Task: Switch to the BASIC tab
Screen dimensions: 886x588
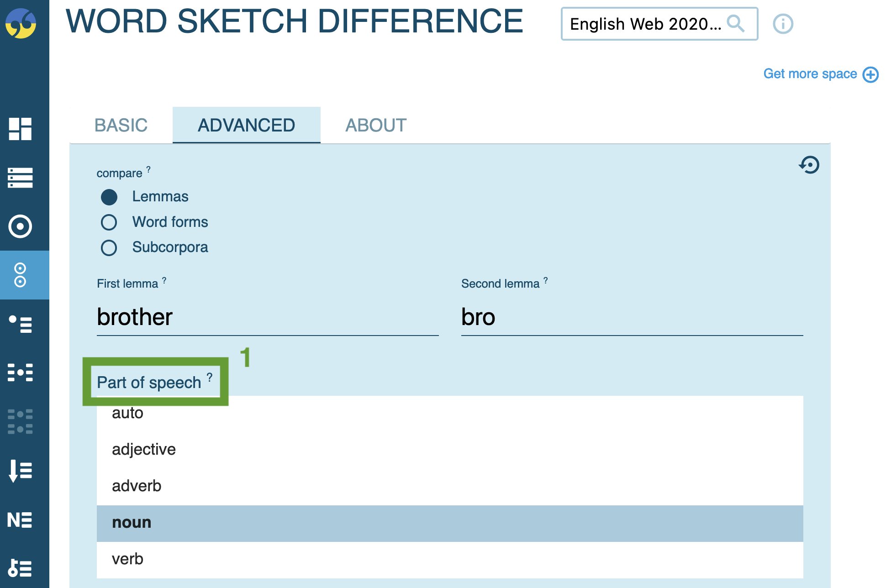Action: pyautogui.click(x=121, y=125)
